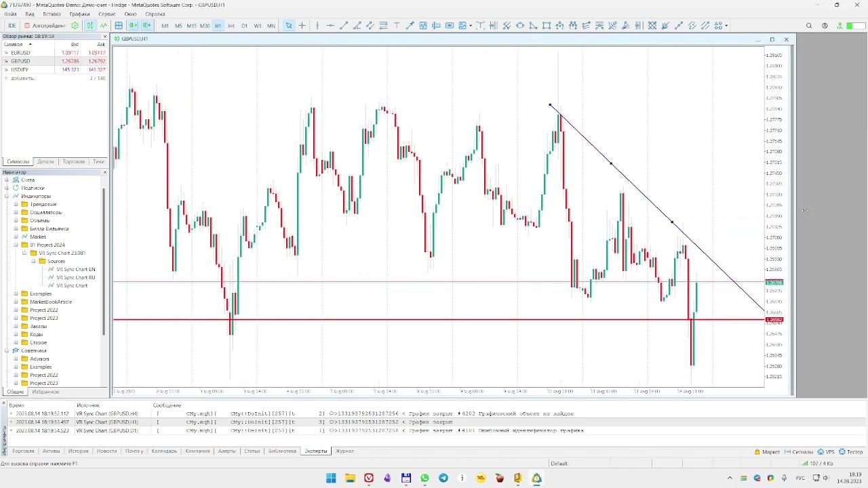This screenshot has height=488, width=868.
Task: Open the Сигналы link in status bar
Action: pyautogui.click(x=799, y=452)
